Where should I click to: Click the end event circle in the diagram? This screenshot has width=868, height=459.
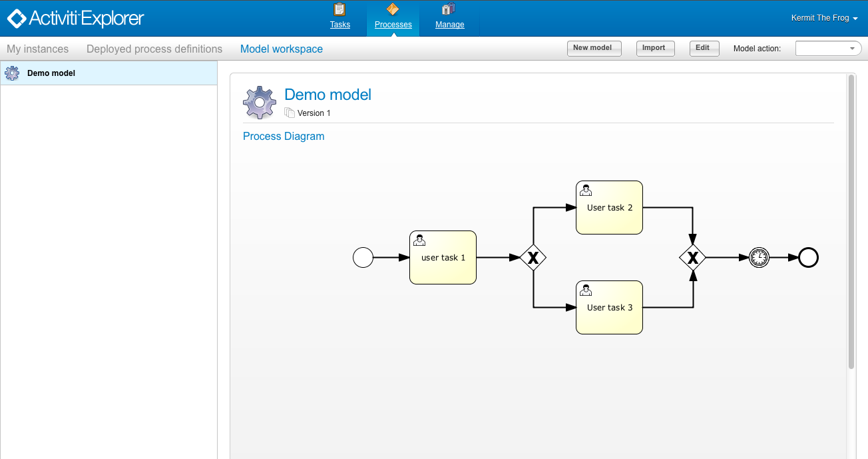[x=808, y=257]
